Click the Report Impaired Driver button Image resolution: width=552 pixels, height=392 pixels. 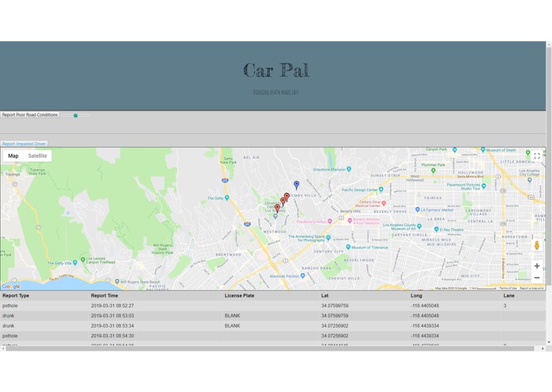(24, 144)
